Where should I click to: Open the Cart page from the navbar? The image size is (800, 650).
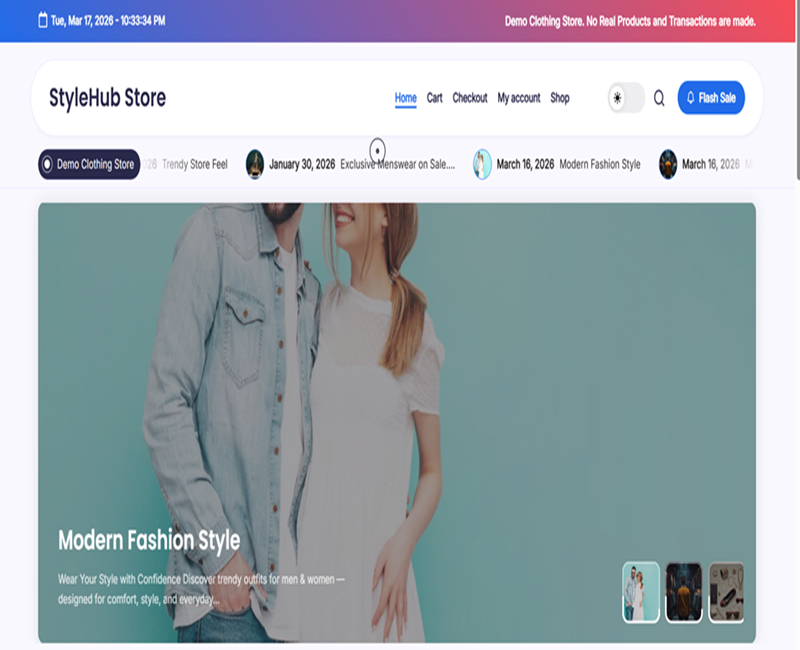[x=434, y=98]
